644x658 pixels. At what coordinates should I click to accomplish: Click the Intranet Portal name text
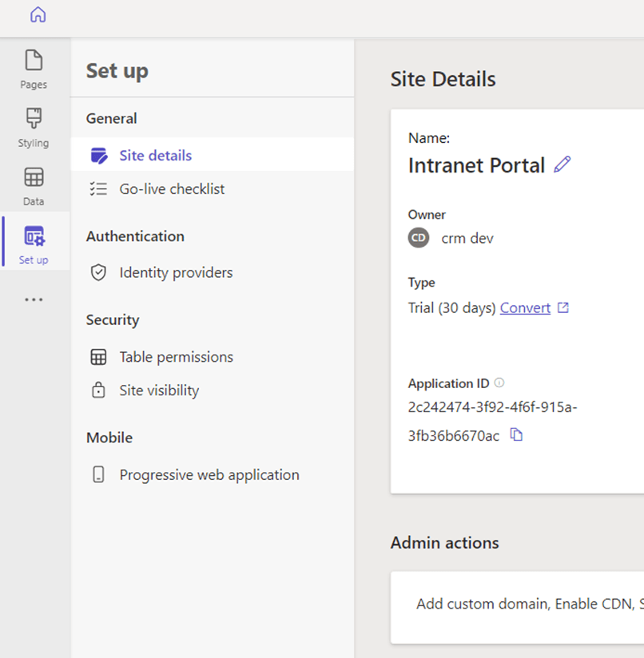(x=476, y=165)
